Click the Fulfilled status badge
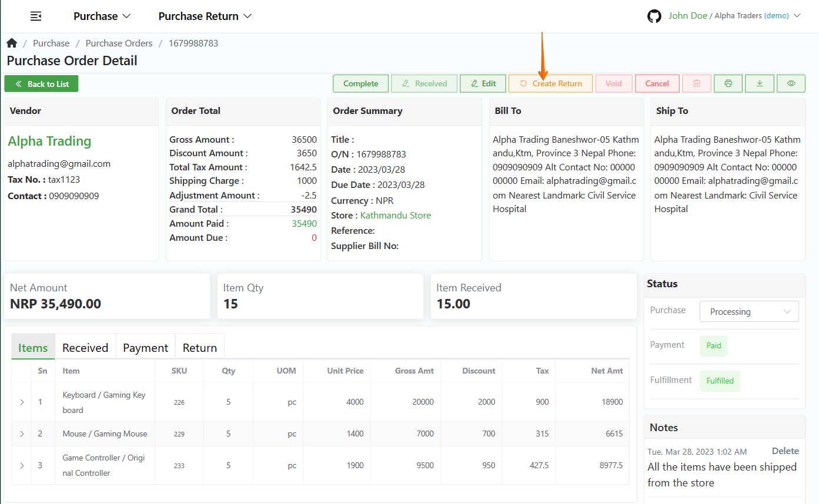 (720, 381)
